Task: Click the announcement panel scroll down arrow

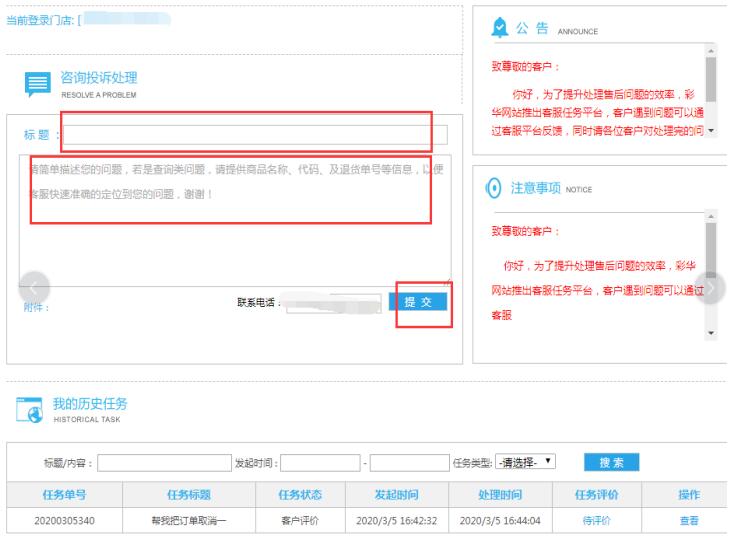Action: 711,130
